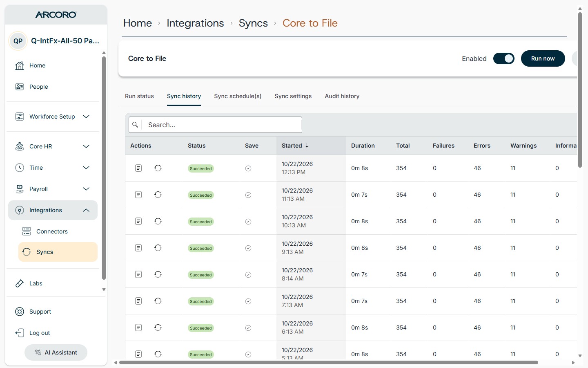Open log icon for the 11:13 AM sync
This screenshot has height=368, width=588.
[x=138, y=195]
